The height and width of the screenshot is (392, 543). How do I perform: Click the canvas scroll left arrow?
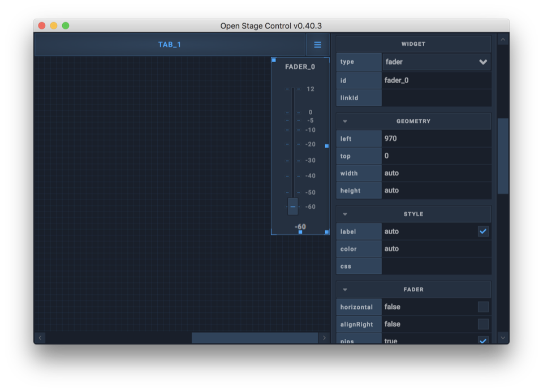pos(40,338)
